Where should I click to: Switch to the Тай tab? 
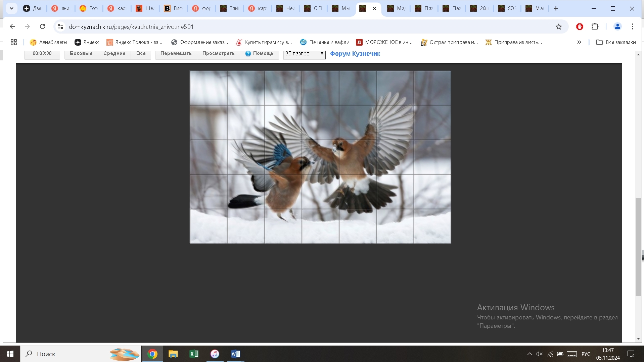tap(229, 8)
